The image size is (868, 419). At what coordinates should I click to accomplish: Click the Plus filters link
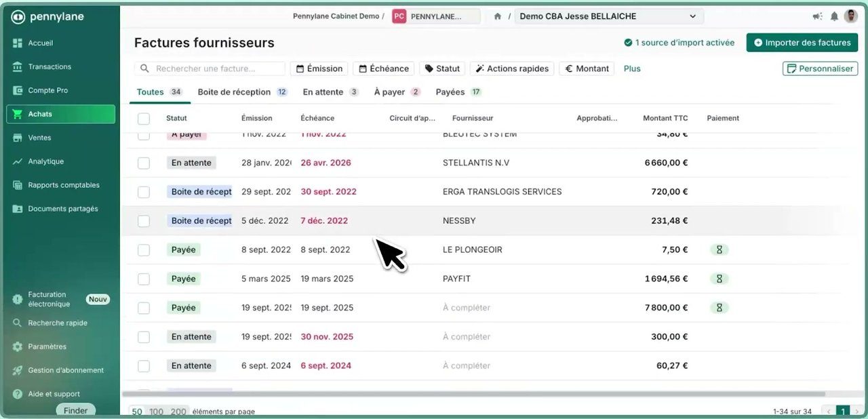(632, 68)
